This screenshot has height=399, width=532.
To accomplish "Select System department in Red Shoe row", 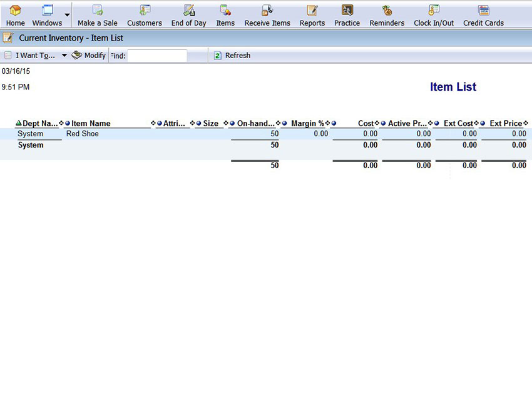I will click(x=30, y=134).
